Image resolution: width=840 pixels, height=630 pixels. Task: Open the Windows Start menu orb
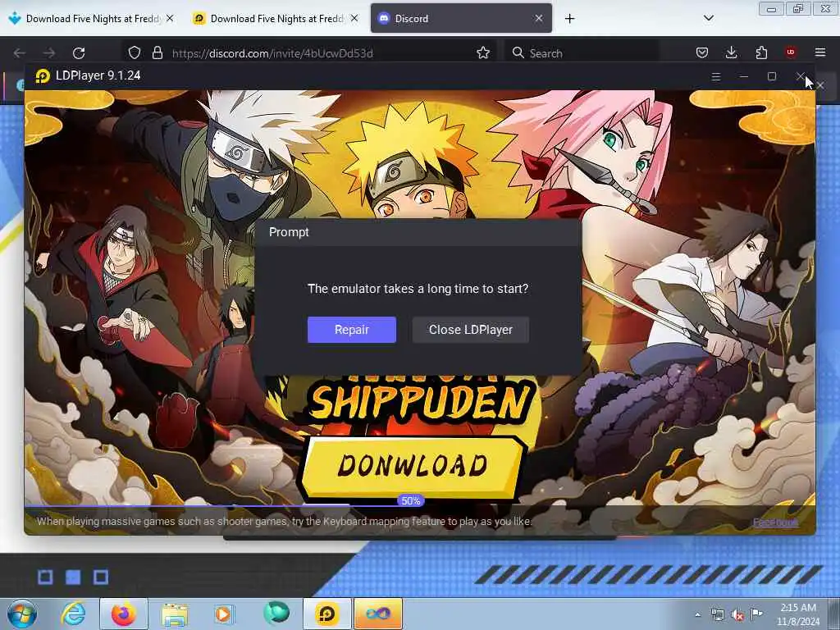point(22,614)
